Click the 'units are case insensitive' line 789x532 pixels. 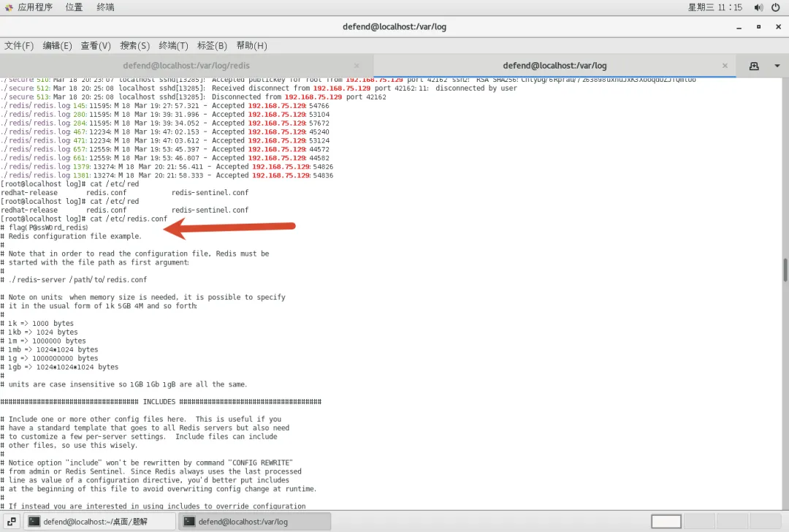pyautogui.click(x=123, y=384)
